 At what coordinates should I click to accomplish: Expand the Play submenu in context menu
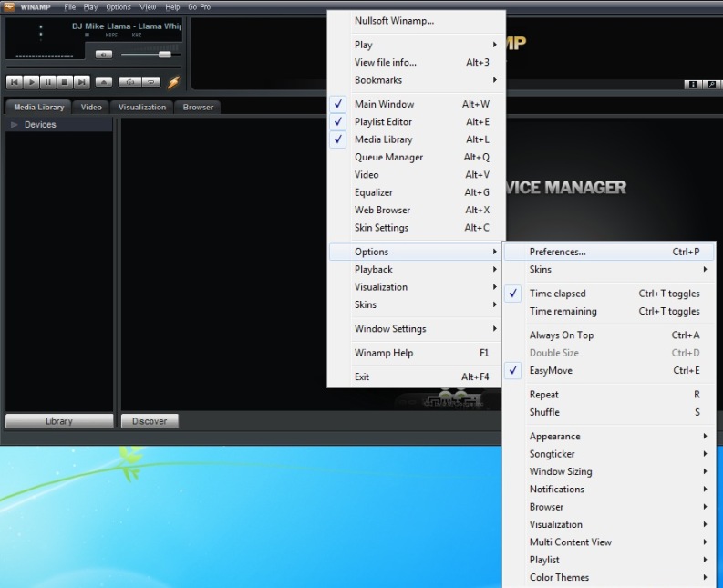coord(416,45)
